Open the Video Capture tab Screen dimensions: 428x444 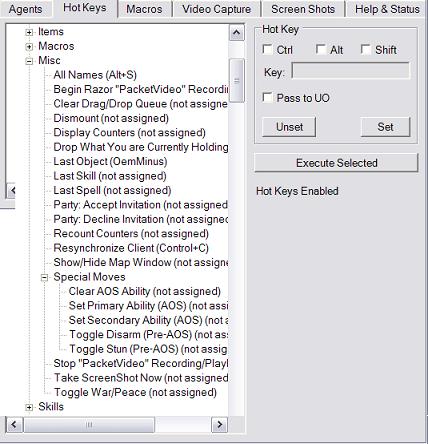(217, 9)
